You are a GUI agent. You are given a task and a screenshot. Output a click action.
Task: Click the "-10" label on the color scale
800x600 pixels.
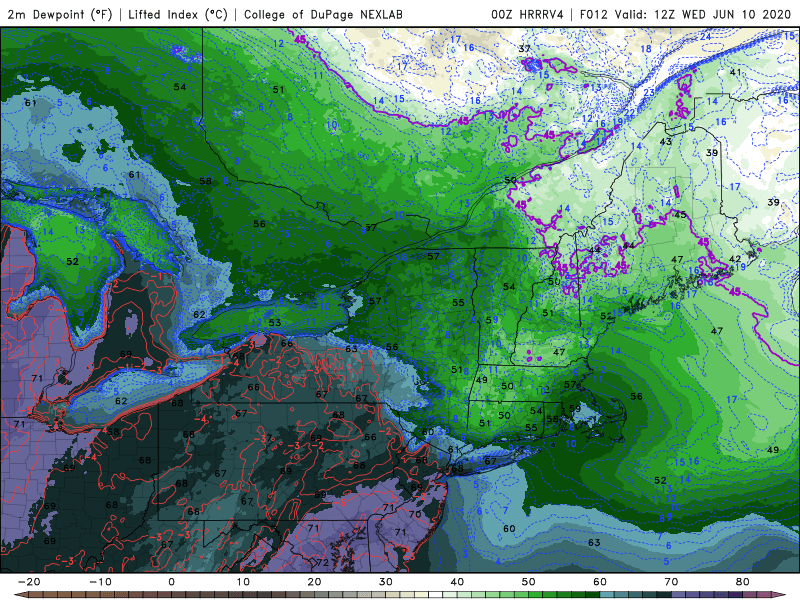100,582
